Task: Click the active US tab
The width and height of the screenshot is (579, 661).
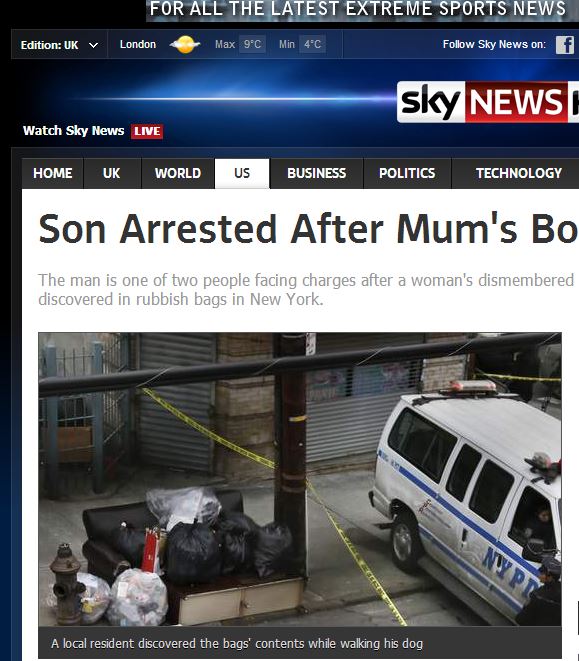Action: [x=242, y=173]
